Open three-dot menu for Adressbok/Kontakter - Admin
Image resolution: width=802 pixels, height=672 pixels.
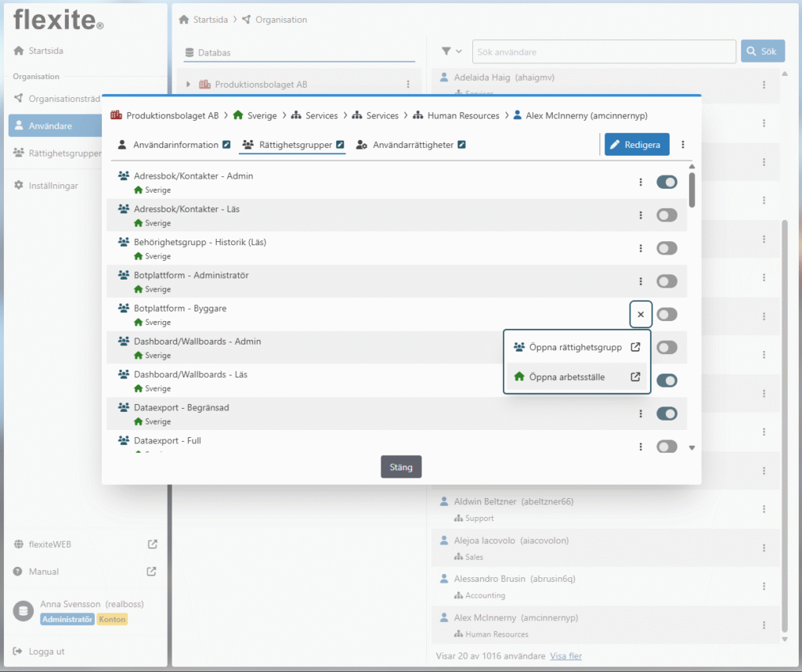tap(641, 182)
